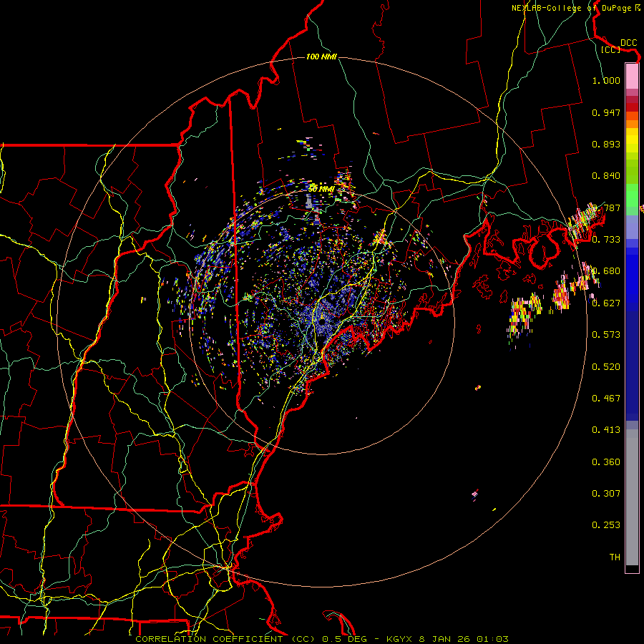Click the 0.467 colorbar value

(606, 399)
